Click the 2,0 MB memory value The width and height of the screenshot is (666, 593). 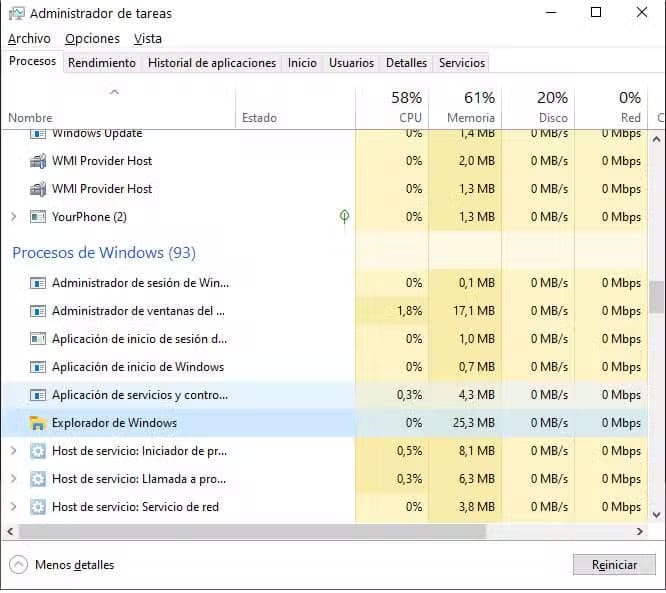pos(477,161)
